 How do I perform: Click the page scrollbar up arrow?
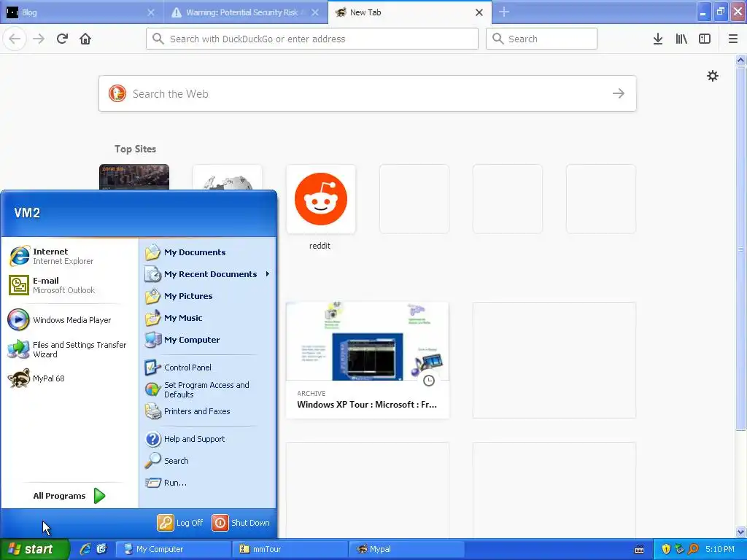point(741,61)
